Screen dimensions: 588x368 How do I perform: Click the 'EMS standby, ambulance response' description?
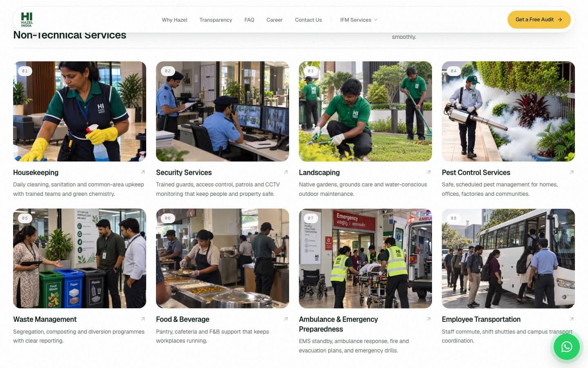tap(354, 346)
